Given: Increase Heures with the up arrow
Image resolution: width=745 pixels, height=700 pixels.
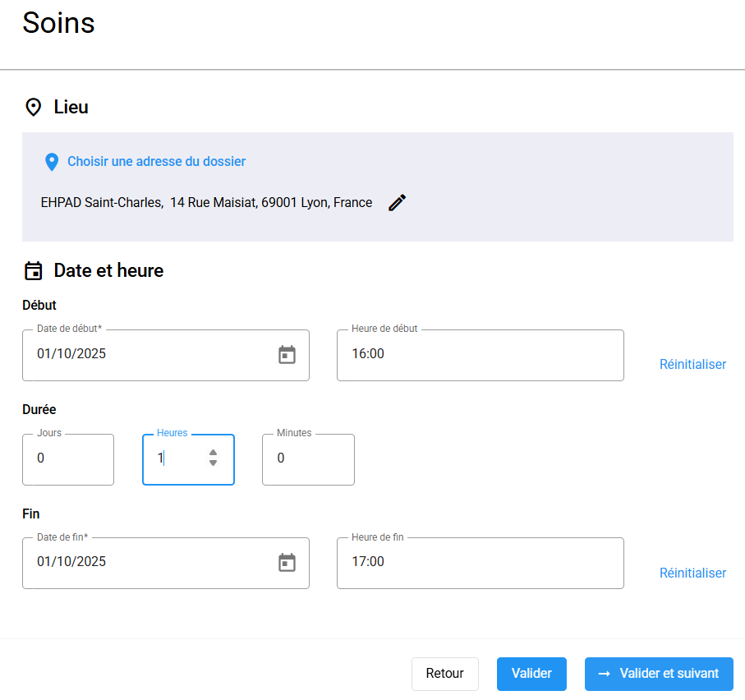Looking at the screenshot, I should 213,453.
